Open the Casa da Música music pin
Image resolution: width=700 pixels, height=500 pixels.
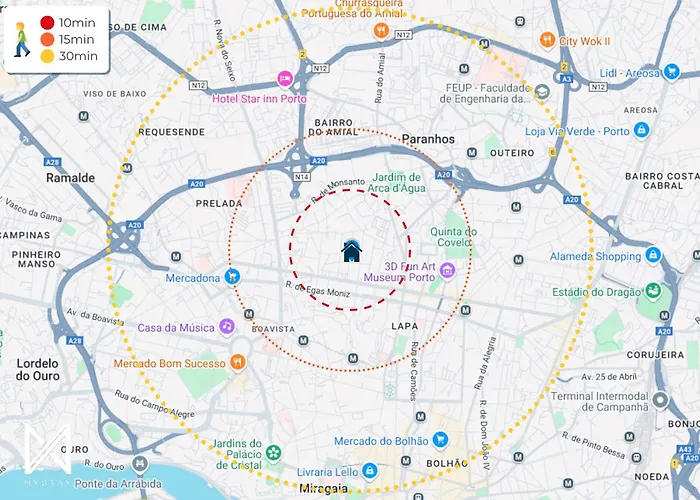tap(227, 326)
